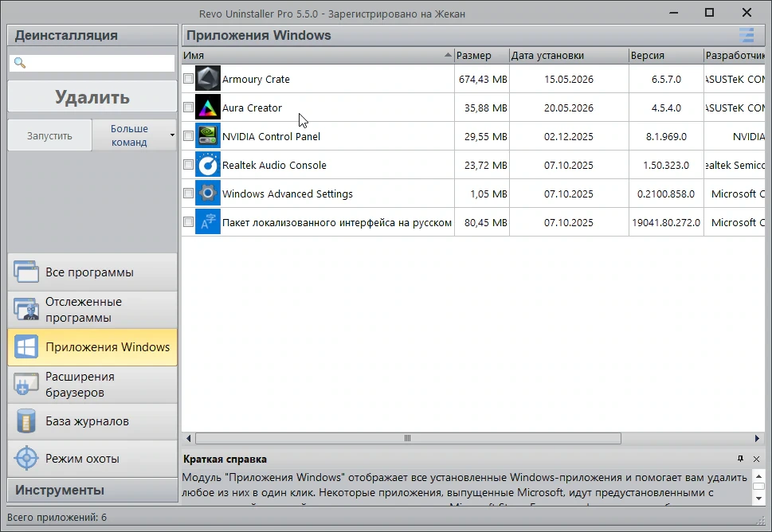This screenshot has height=532, width=772.
Task: Select the Realtek Audio Console row name
Action: [274, 165]
